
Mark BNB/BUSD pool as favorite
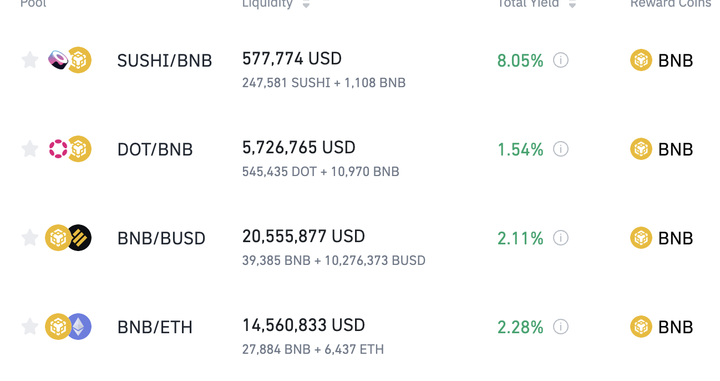[x=30, y=238]
